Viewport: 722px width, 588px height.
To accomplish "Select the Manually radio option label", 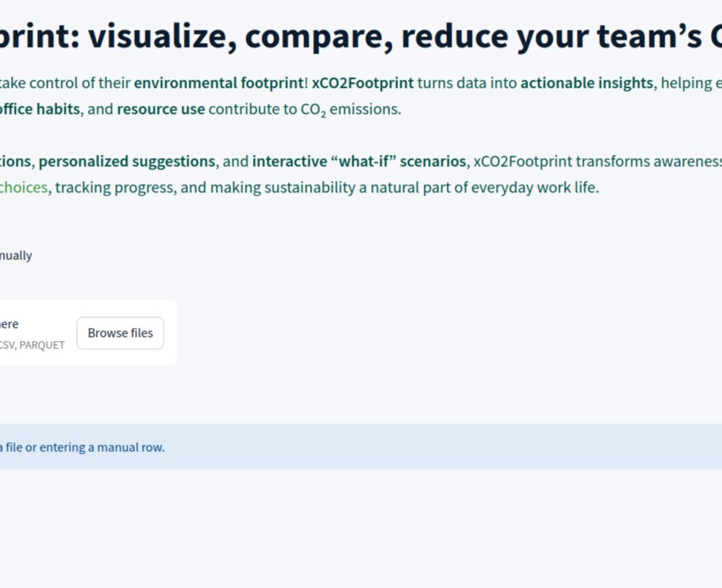I will point(16,255).
